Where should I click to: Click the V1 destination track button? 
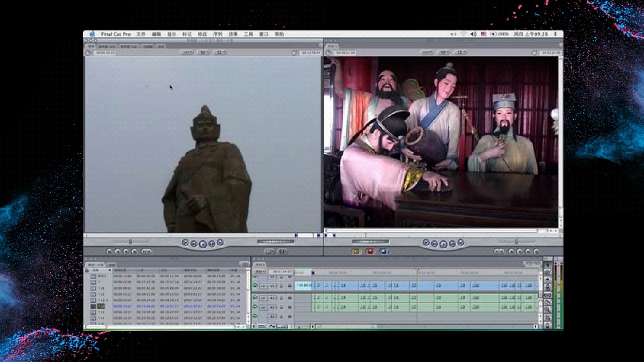tap(273, 286)
